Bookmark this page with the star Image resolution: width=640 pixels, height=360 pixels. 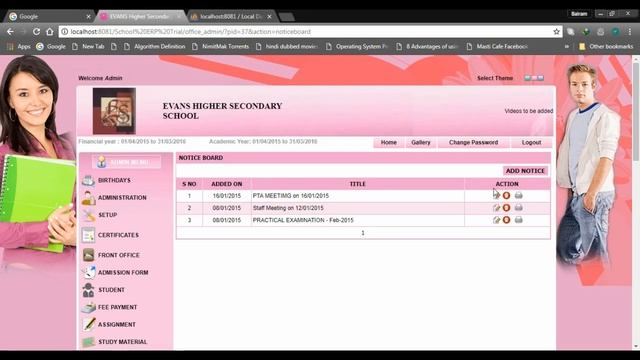coord(556,31)
